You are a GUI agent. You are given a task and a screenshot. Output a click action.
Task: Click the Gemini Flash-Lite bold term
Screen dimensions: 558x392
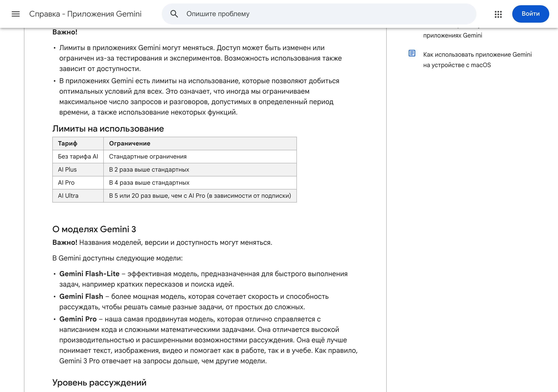point(89,274)
